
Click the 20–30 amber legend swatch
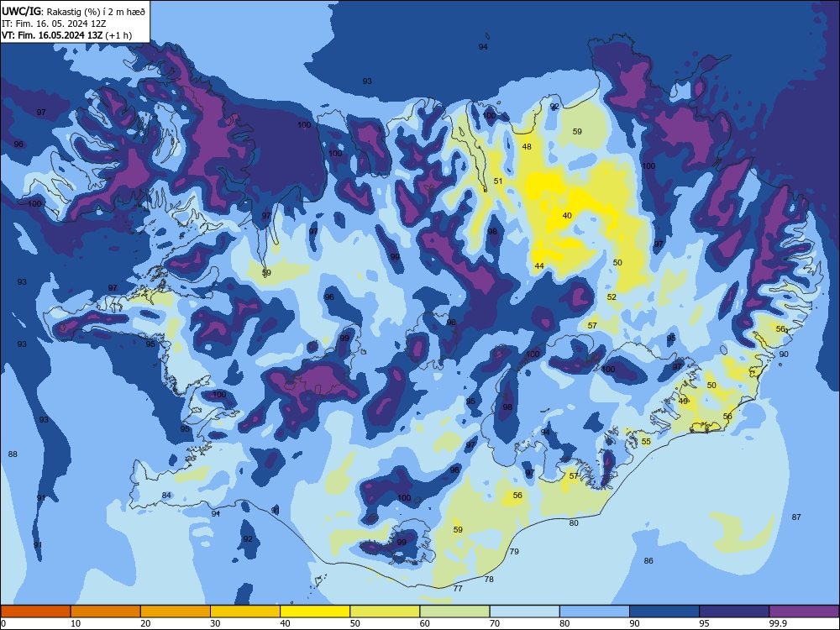click(x=176, y=612)
